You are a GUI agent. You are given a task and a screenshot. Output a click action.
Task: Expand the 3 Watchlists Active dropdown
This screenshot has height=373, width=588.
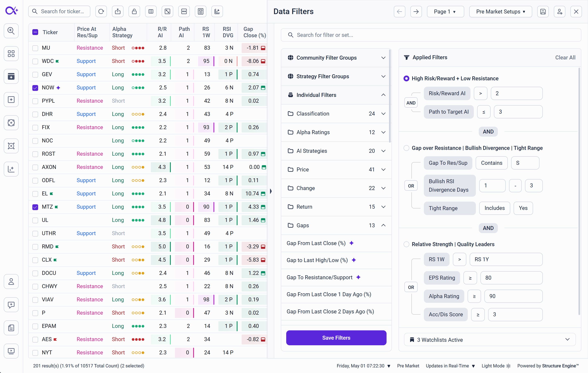pos(490,340)
